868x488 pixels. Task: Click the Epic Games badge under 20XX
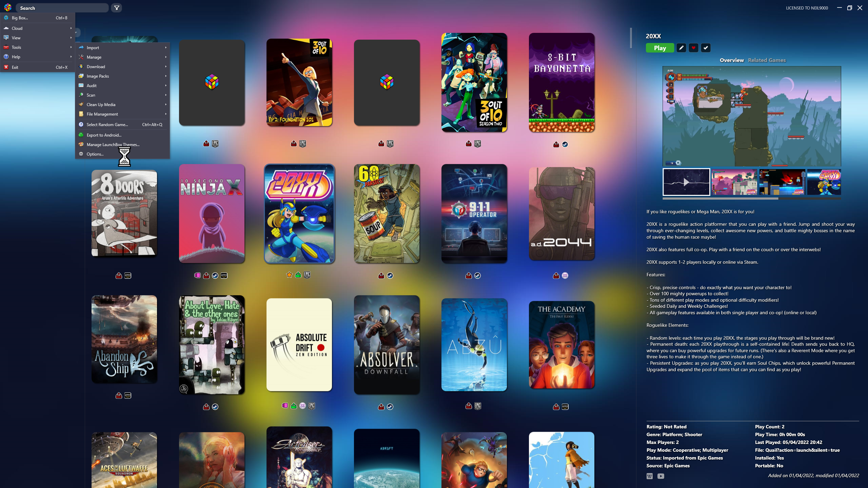tap(307, 275)
